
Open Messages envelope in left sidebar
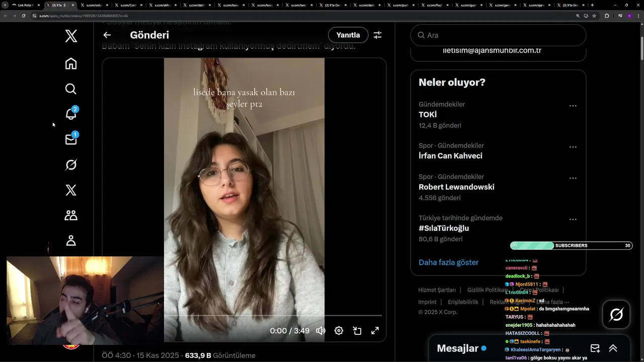[71, 139]
